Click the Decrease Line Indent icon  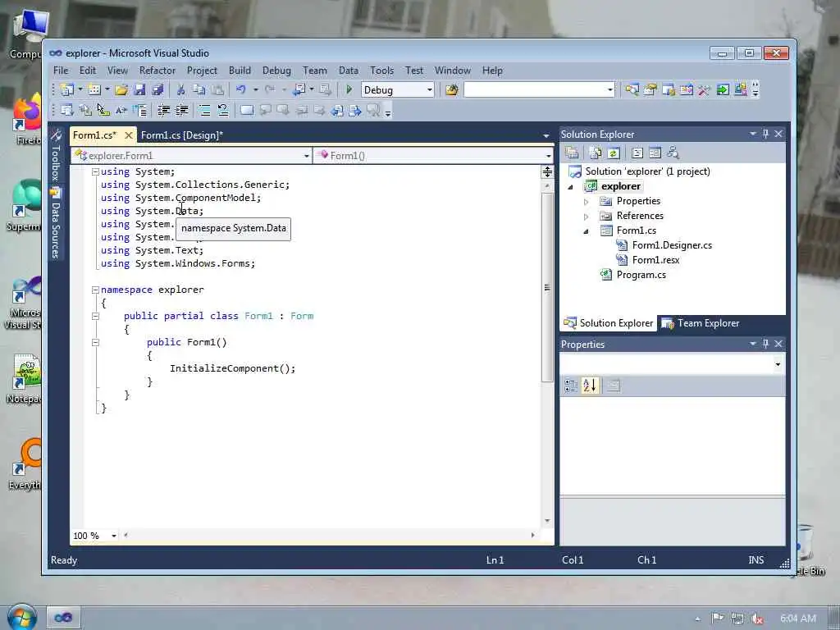(x=164, y=111)
